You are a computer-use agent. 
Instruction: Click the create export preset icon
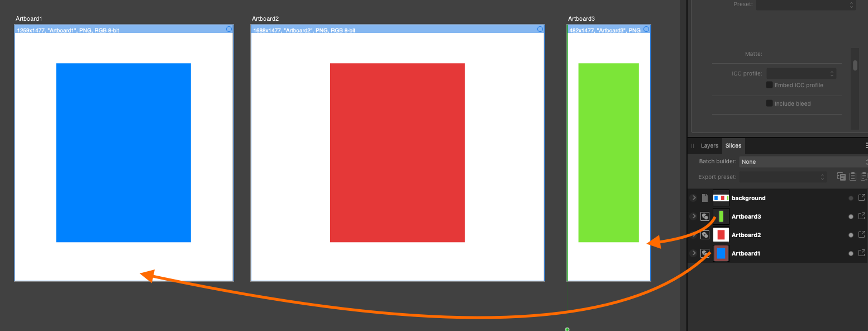[x=864, y=177]
